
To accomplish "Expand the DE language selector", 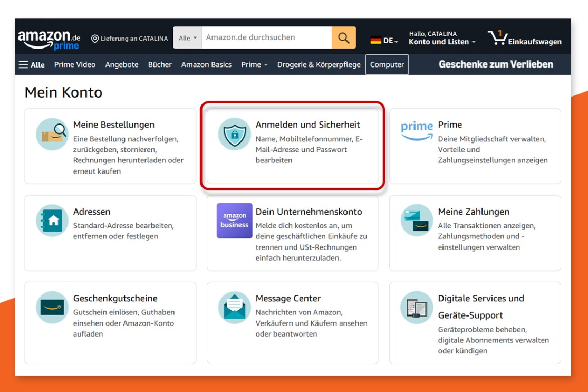I will point(384,41).
